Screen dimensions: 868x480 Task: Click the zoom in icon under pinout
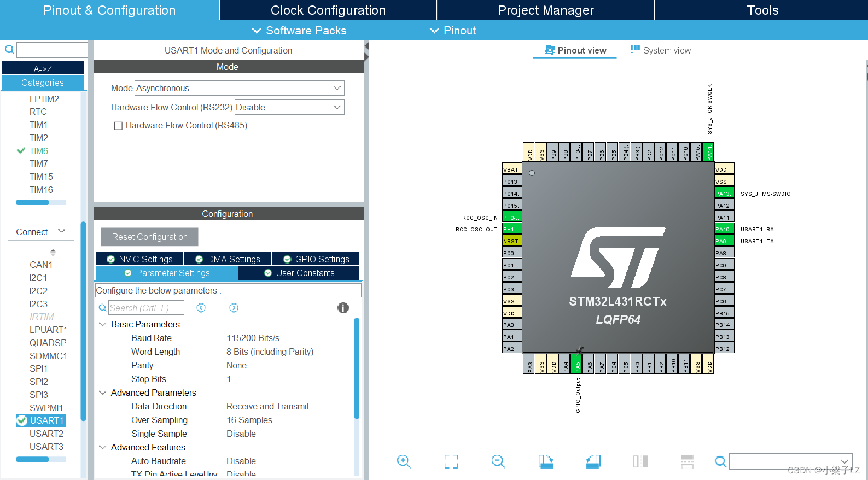[x=404, y=461]
